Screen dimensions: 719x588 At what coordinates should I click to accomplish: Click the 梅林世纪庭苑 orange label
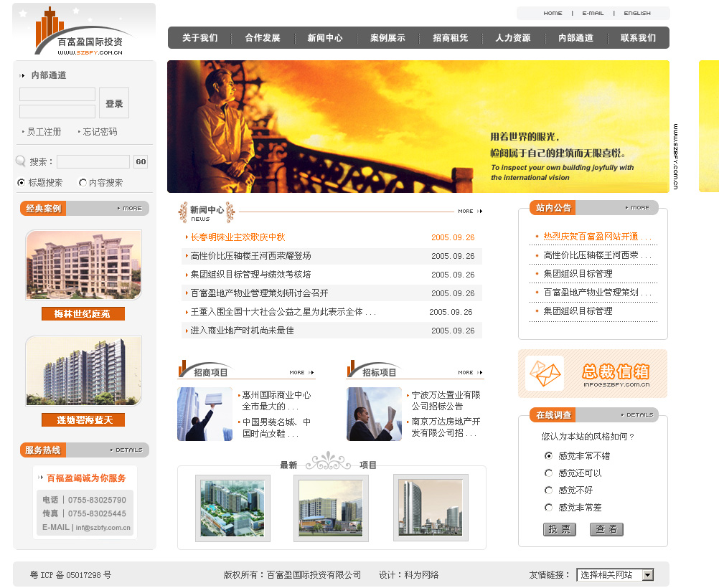click(x=83, y=314)
